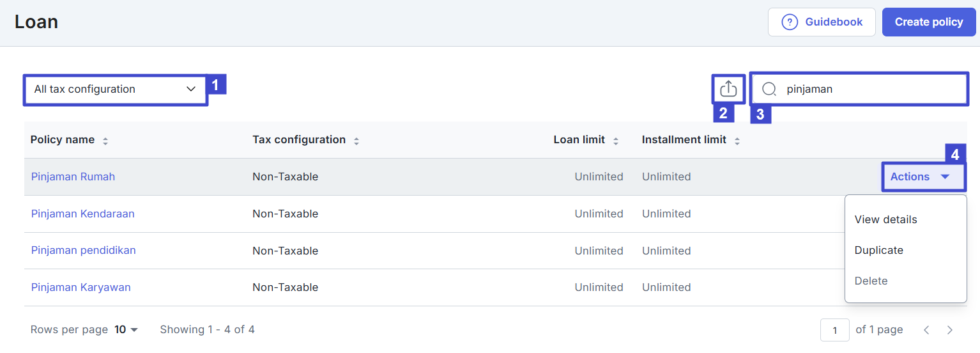Choose Duplicate from the Actions menu
The width and height of the screenshot is (980, 353).
point(878,250)
